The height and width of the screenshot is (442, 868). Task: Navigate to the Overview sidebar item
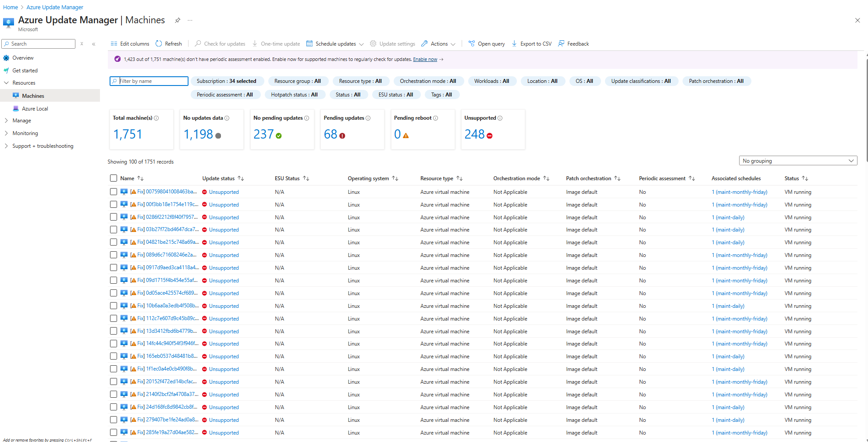click(23, 57)
